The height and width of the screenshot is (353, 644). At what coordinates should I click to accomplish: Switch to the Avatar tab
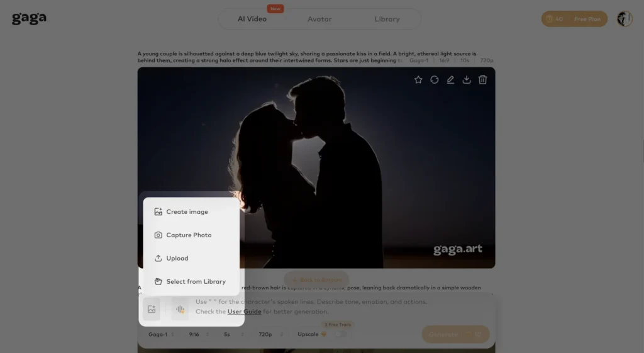319,19
